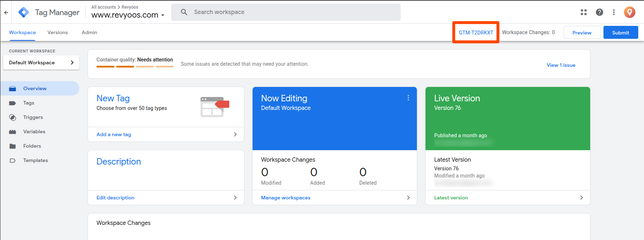Click the back arrow icon
This screenshot has height=240, width=644.
click(x=6, y=12)
